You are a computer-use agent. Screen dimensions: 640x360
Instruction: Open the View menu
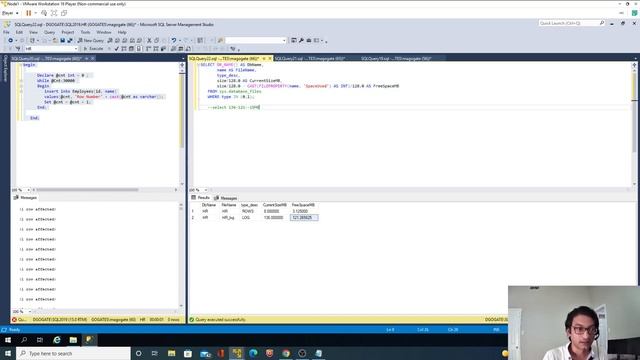(33, 32)
